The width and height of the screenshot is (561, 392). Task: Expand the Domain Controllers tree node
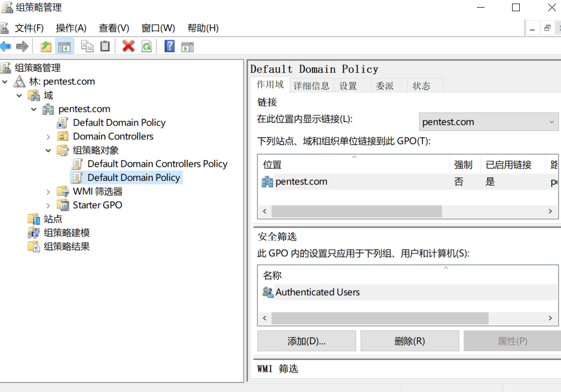click(48, 136)
